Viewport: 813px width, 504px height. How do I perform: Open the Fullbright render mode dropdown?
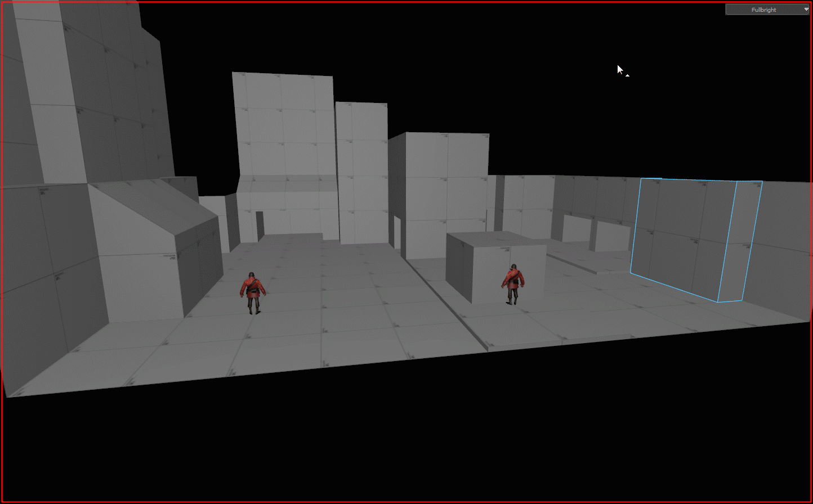click(763, 10)
